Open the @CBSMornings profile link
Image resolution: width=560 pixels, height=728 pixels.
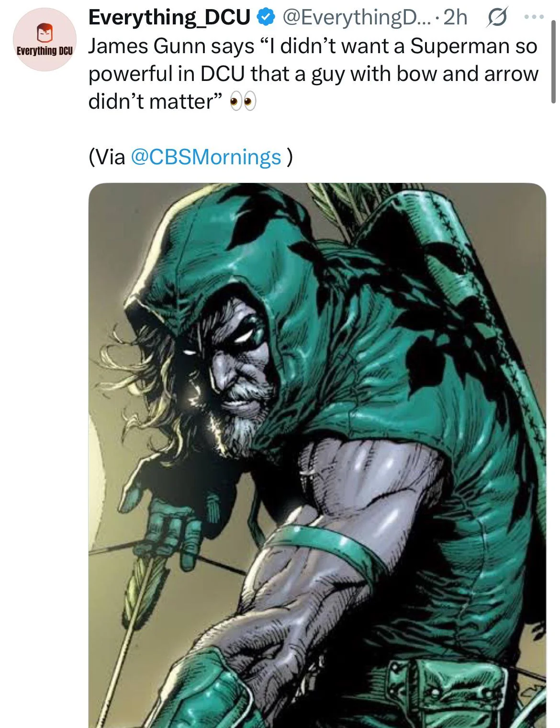[x=205, y=157]
